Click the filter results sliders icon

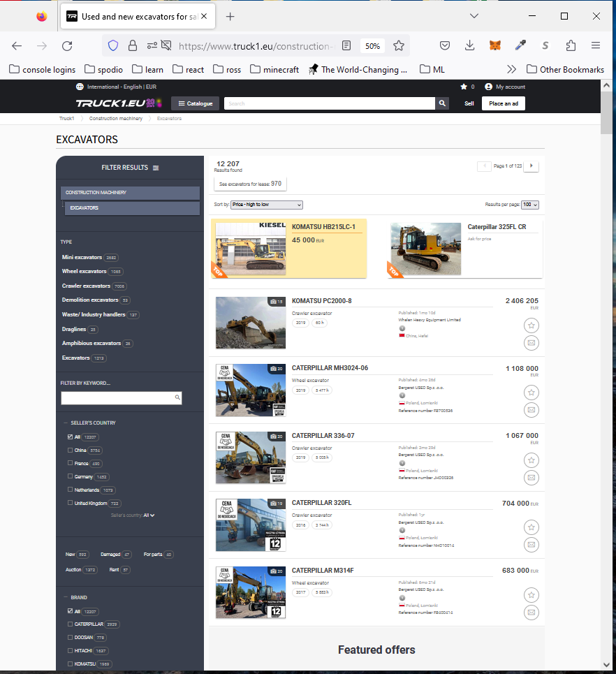click(x=156, y=168)
